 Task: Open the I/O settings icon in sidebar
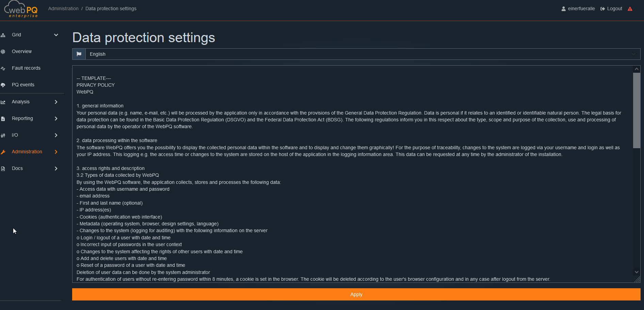pos(3,135)
